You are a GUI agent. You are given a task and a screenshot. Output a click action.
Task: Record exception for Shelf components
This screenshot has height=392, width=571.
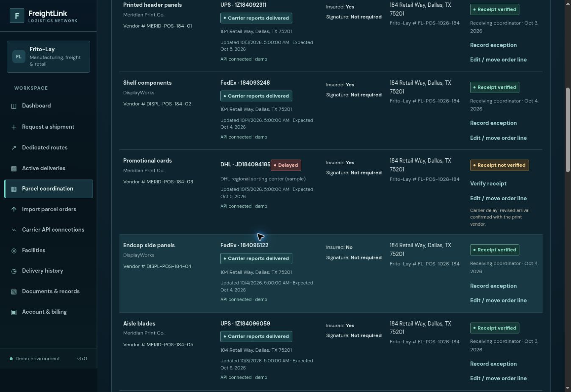tap(493, 123)
